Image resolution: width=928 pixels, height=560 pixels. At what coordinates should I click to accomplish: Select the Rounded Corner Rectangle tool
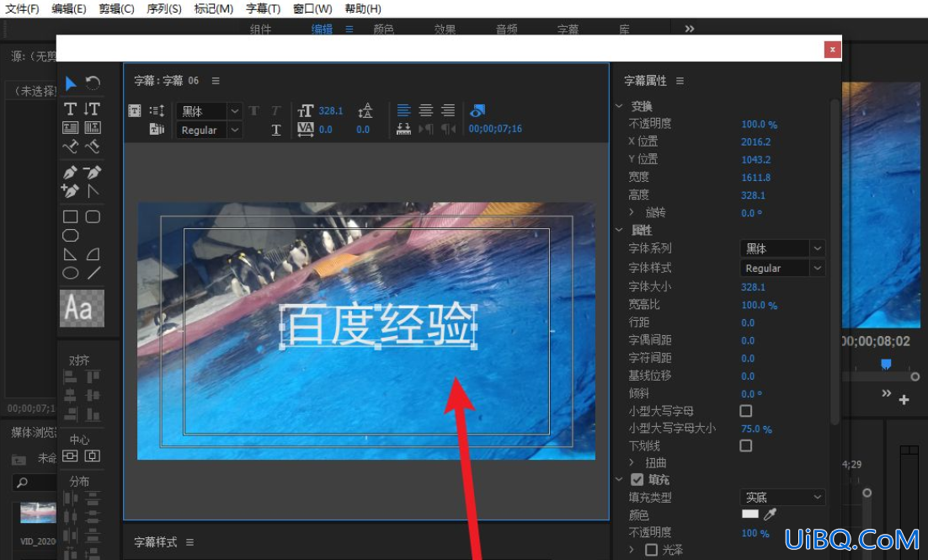pyautogui.click(x=93, y=216)
